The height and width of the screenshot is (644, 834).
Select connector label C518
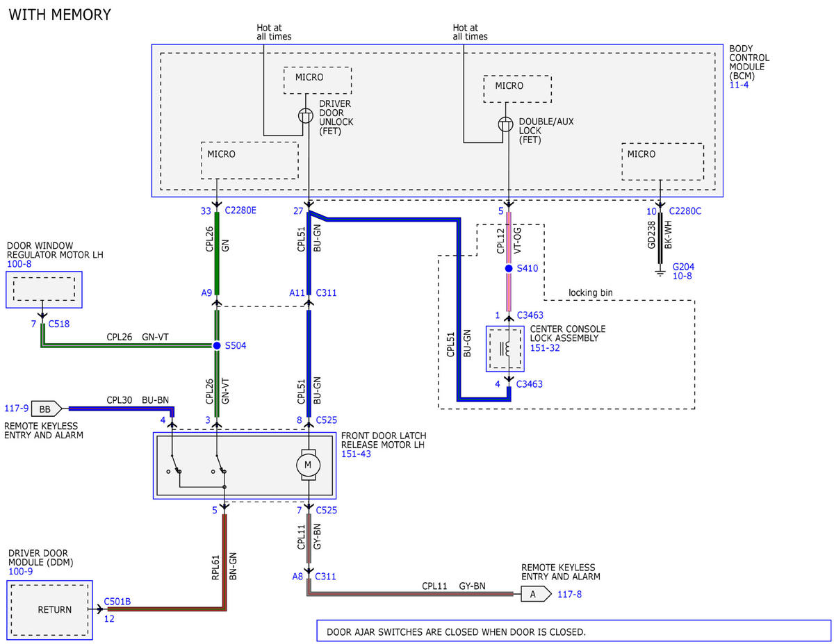(58, 324)
